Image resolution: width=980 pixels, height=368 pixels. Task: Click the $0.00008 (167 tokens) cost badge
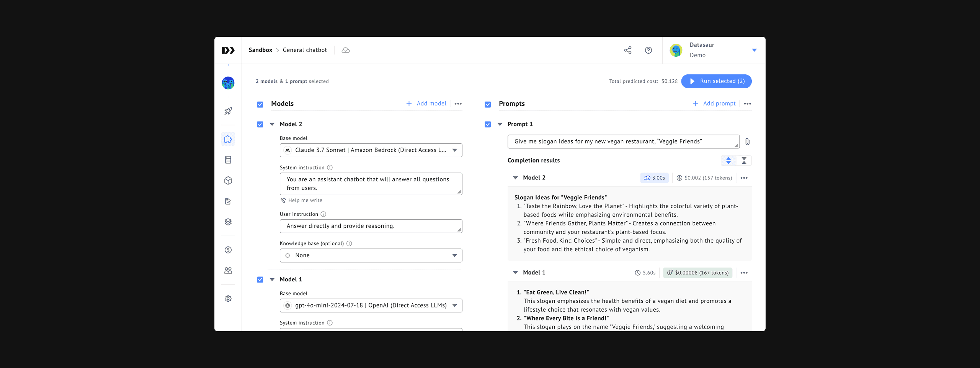[698, 273]
